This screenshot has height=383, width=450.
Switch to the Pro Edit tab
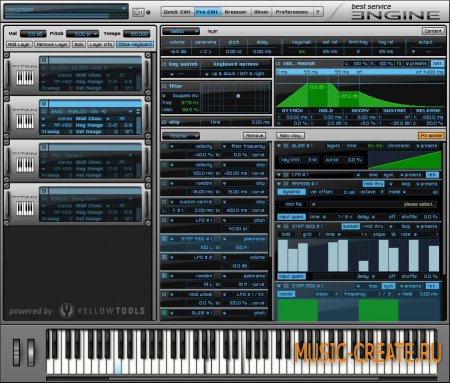pyautogui.click(x=207, y=12)
